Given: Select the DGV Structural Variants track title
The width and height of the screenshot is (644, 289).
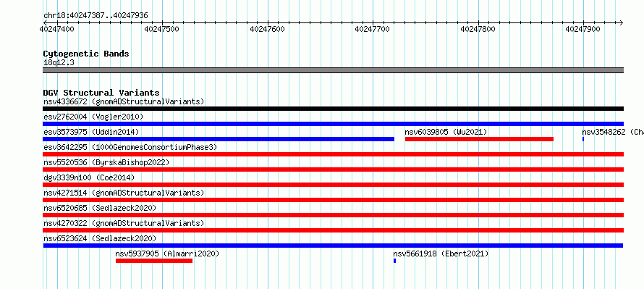Looking at the screenshot, I should click(101, 93).
